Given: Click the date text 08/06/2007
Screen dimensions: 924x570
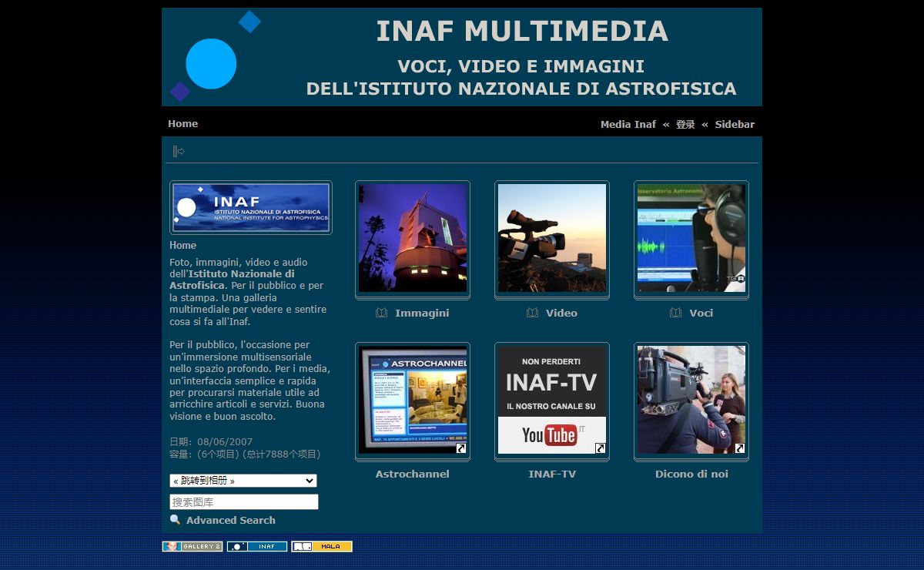Looking at the screenshot, I should pos(225,442).
